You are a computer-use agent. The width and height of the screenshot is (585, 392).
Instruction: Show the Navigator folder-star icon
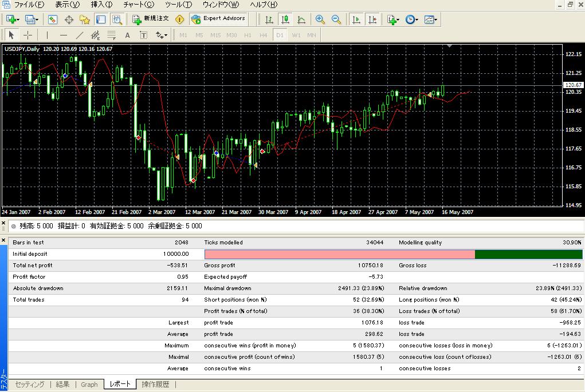[85, 19]
